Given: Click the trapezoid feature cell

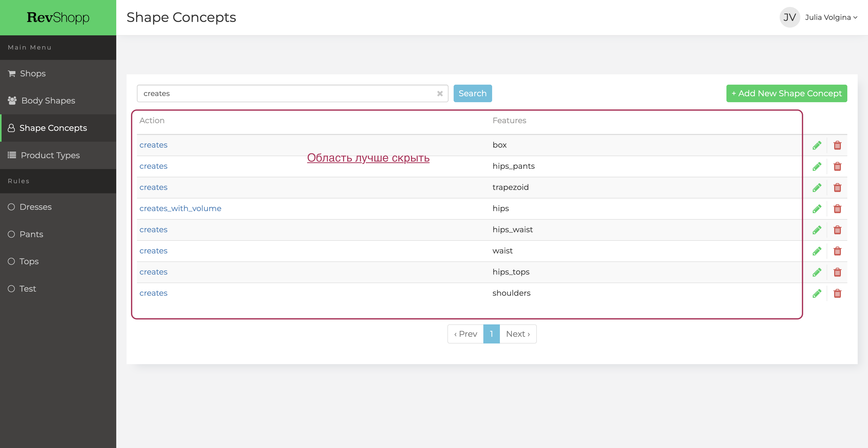Looking at the screenshot, I should 510,187.
